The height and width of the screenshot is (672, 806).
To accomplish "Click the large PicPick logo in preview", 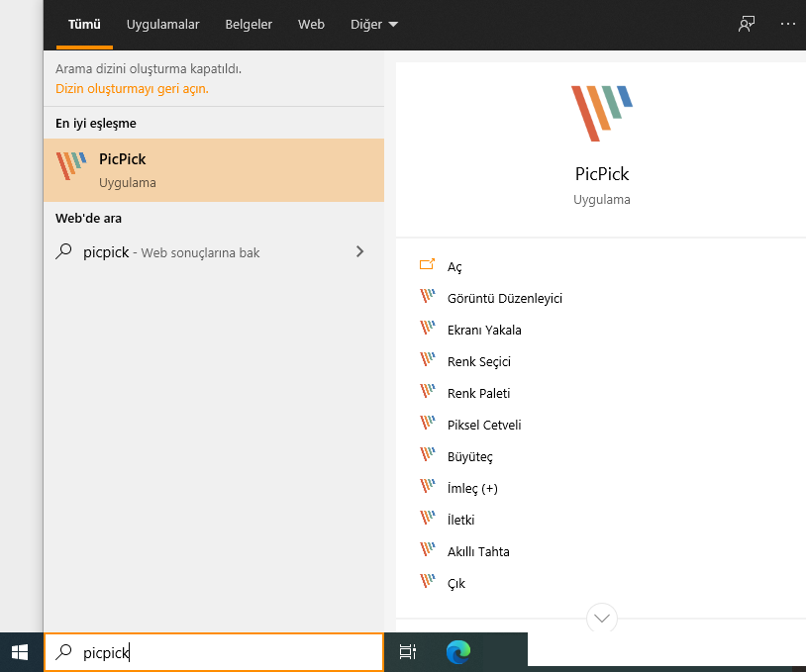I will (601, 113).
